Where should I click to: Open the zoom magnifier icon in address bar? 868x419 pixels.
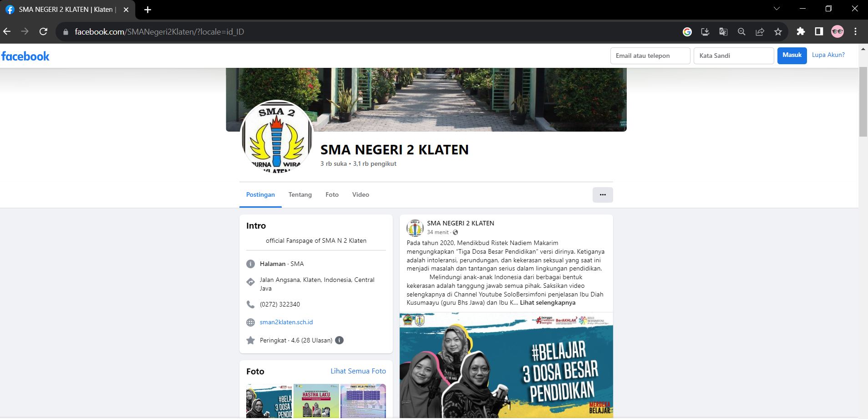point(741,31)
